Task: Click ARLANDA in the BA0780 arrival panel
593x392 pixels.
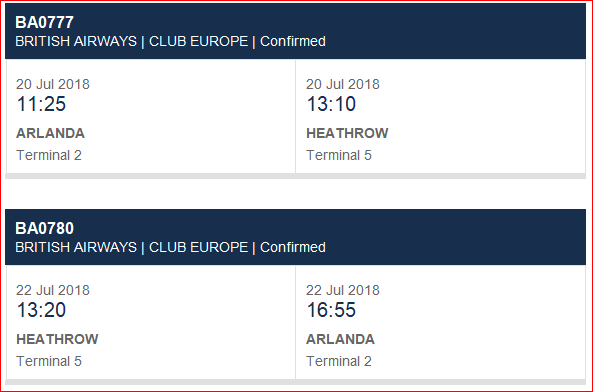Action: point(340,339)
